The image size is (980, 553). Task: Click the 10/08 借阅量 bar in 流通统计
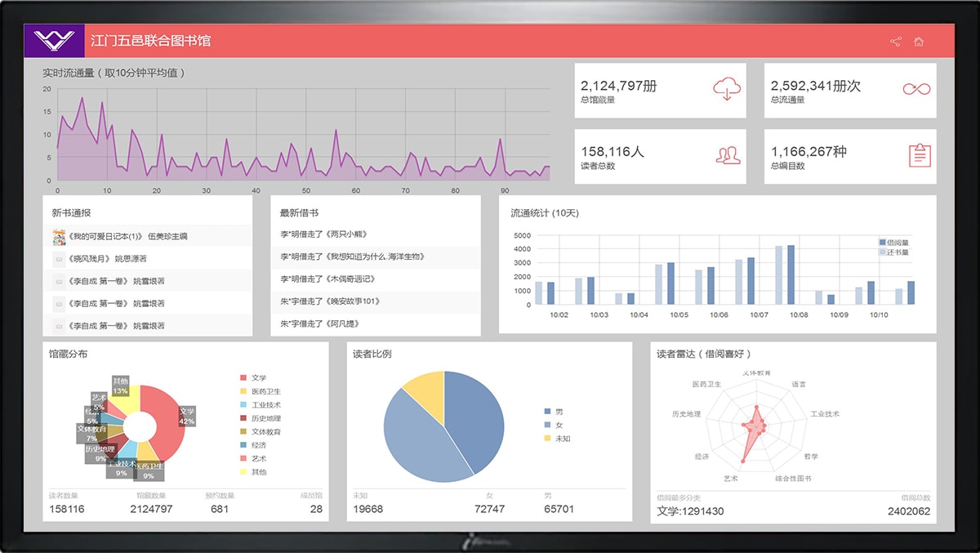(x=791, y=274)
